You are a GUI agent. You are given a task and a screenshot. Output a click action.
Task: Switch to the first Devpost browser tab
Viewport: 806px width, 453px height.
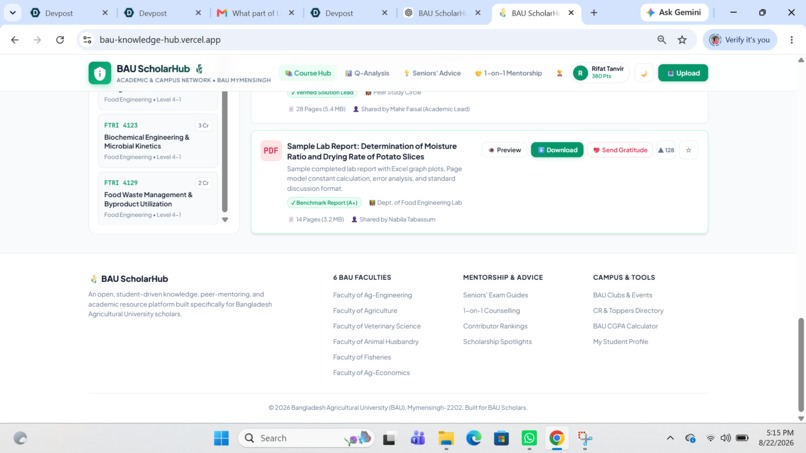point(68,13)
